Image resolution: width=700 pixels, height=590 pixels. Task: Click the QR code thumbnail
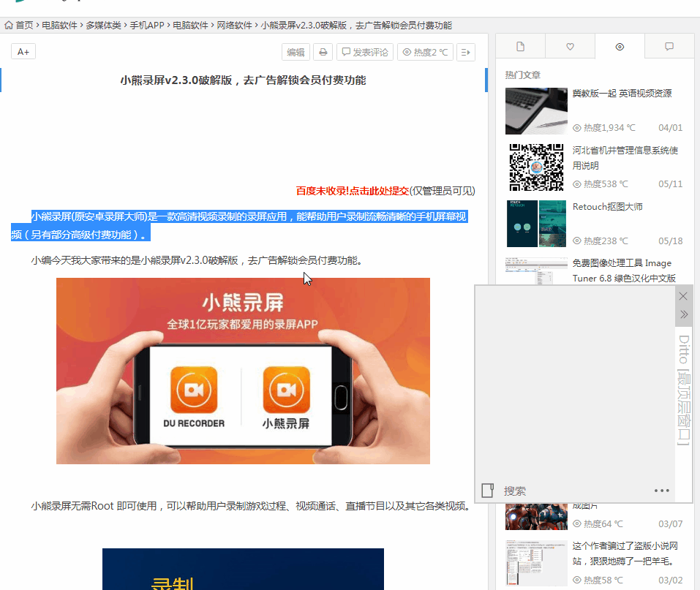pyautogui.click(x=536, y=167)
